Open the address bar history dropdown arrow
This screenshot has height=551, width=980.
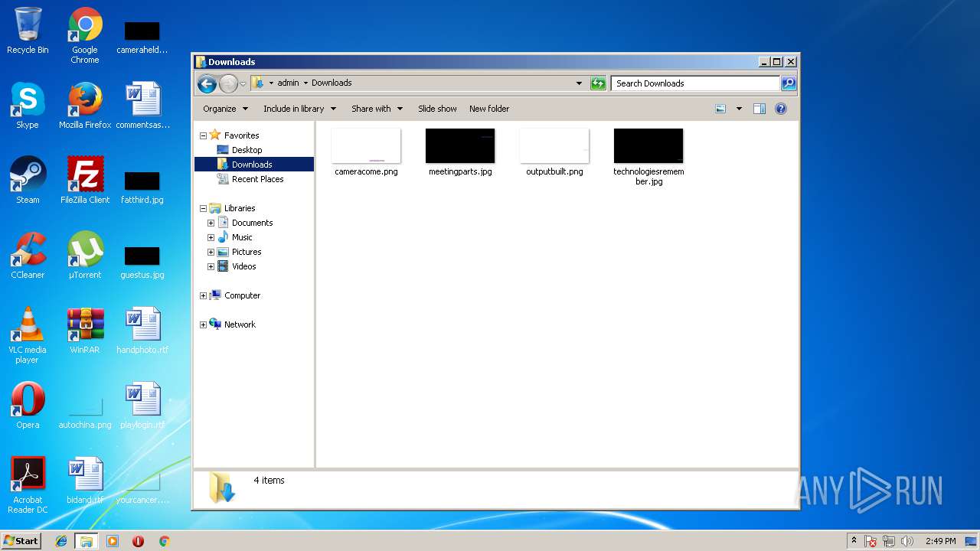coord(579,83)
